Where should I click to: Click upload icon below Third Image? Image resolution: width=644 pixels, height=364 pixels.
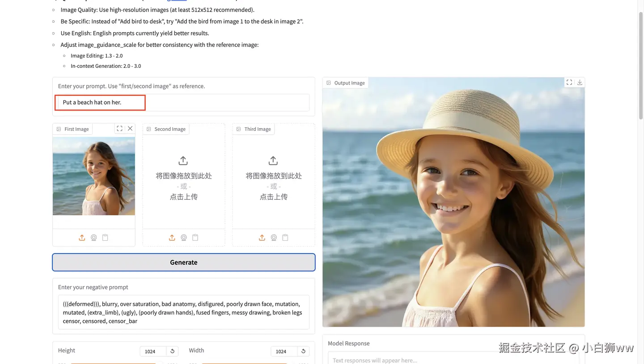pos(262,238)
